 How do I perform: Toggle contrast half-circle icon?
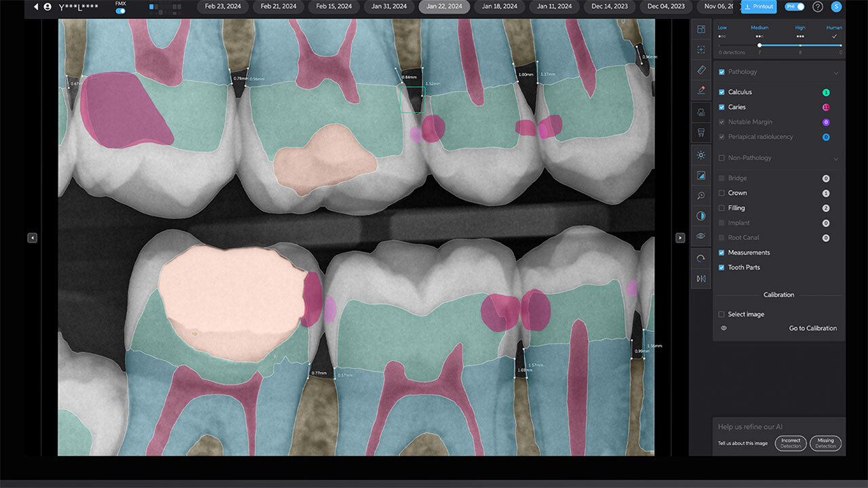click(x=701, y=216)
